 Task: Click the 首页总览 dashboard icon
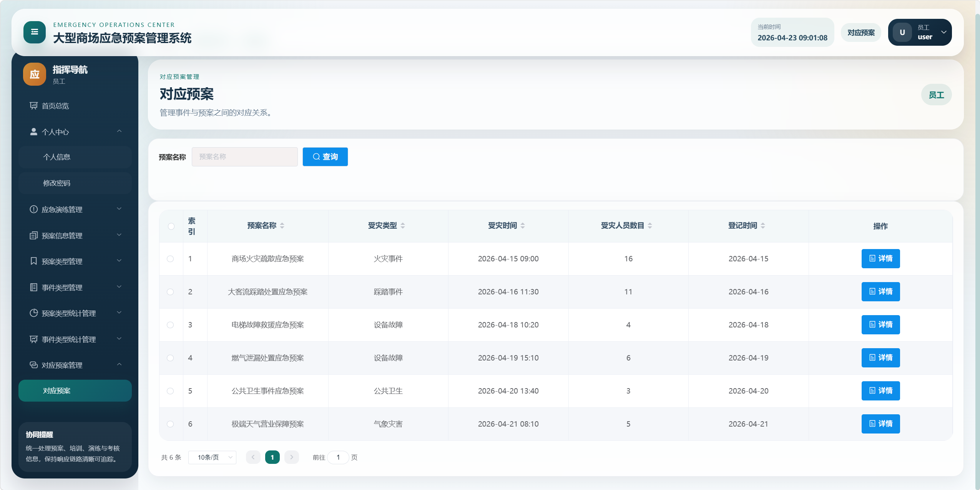click(x=34, y=106)
